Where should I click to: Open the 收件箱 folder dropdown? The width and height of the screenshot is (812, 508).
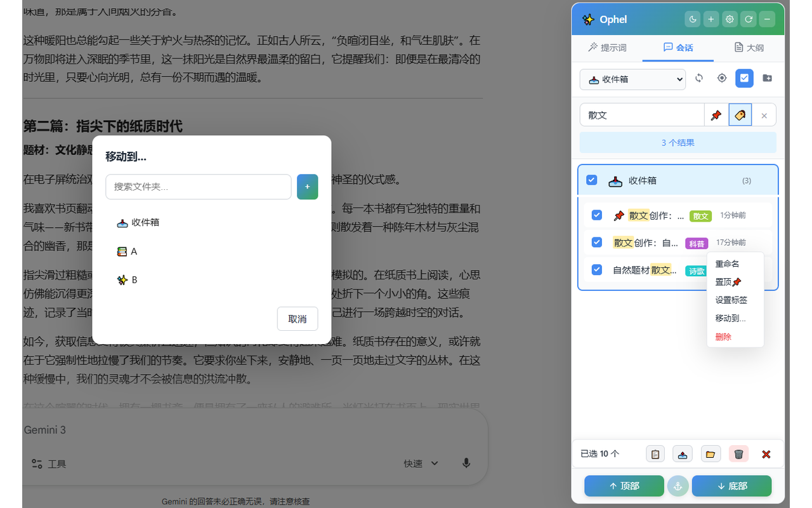click(x=632, y=79)
